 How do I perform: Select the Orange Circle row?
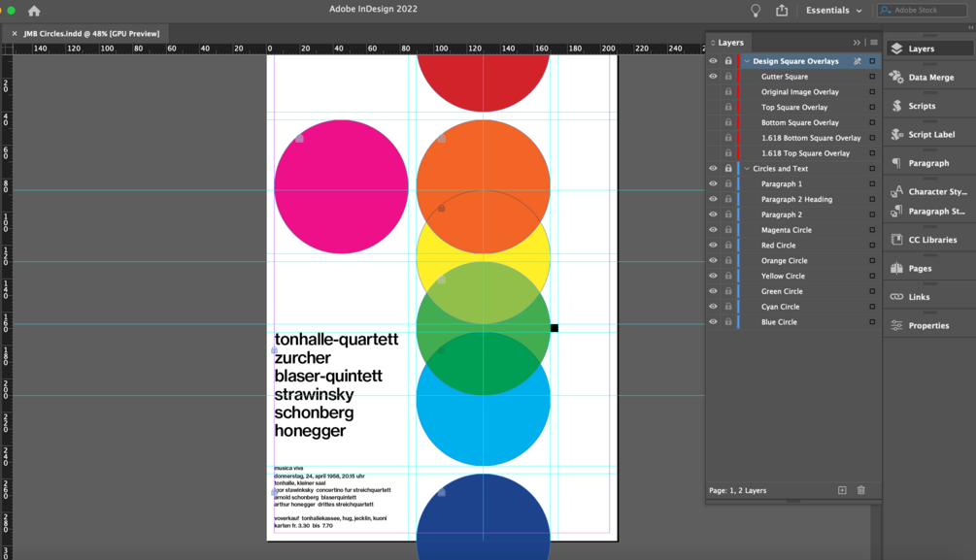[x=793, y=261]
